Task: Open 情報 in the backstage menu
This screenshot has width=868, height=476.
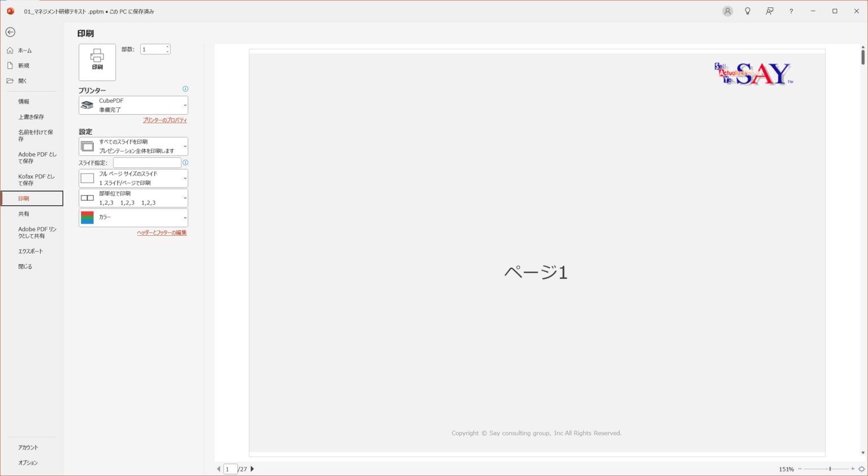Action: [24, 102]
